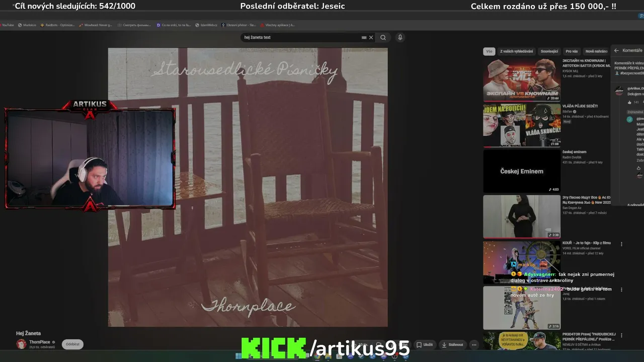The height and width of the screenshot is (362, 644).
Task: Open more actions menu beside Stáhnout
Action: [x=474, y=345]
